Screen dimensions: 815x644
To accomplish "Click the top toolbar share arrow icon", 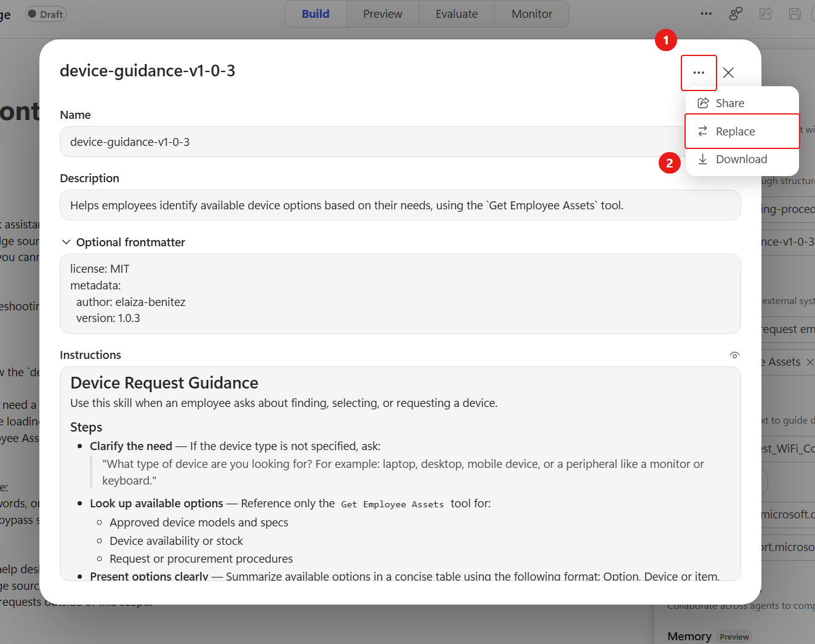I will point(766,14).
